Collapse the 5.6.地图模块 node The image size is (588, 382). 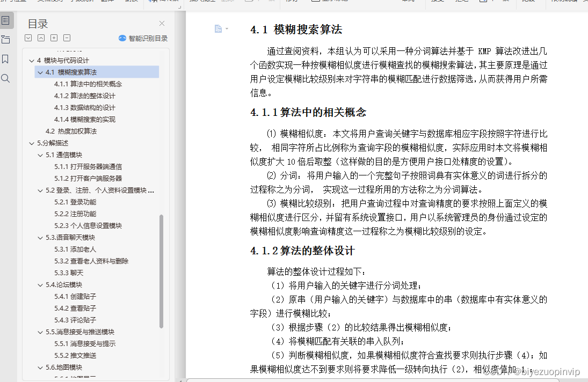tap(40, 368)
